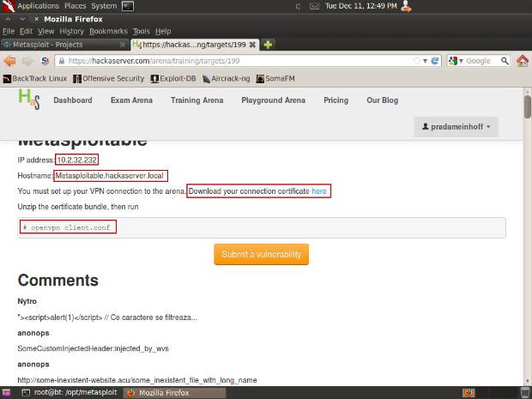Click the HaS site logo
Image resolution: width=532 pixels, height=399 pixels.
point(28,99)
